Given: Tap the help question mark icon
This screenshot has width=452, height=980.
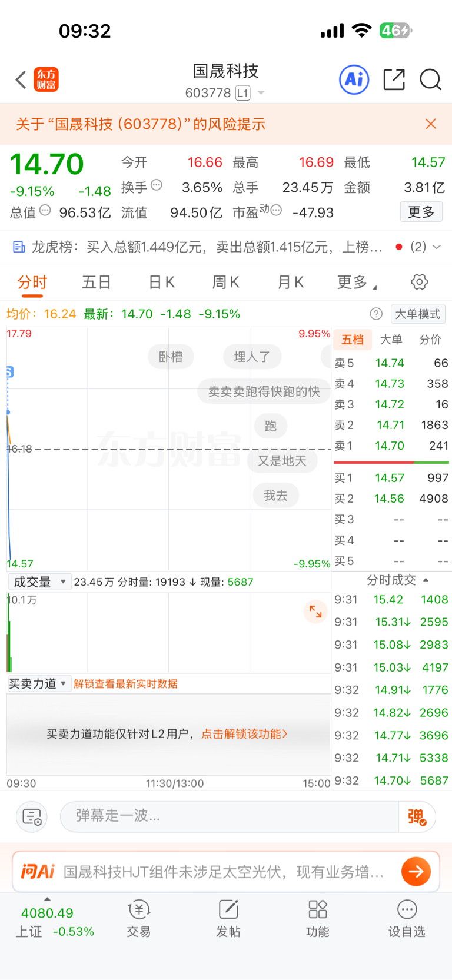Looking at the screenshot, I should pyautogui.click(x=376, y=314).
